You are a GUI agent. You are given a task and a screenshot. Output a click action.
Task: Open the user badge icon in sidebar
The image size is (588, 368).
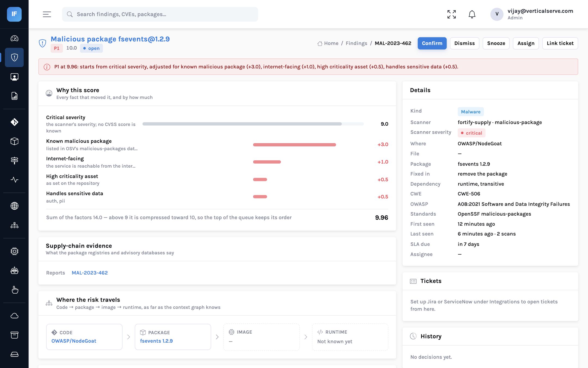pyautogui.click(x=14, y=77)
